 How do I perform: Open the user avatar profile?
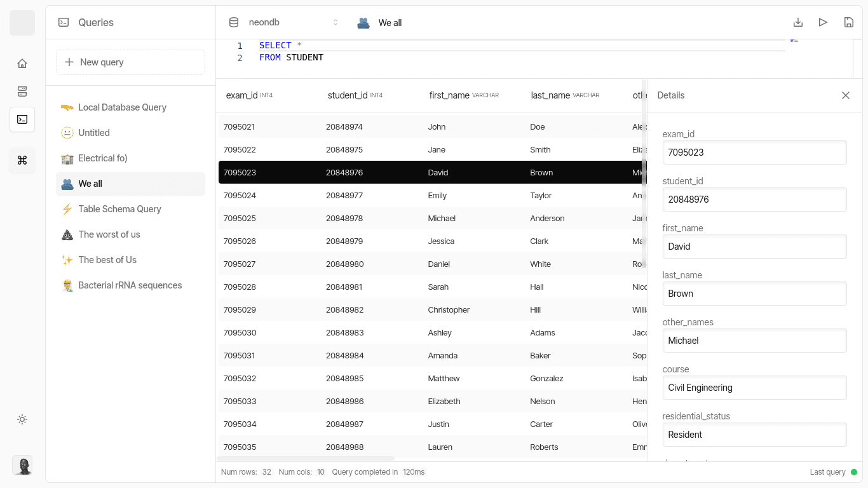pyautogui.click(x=22, y=465)
